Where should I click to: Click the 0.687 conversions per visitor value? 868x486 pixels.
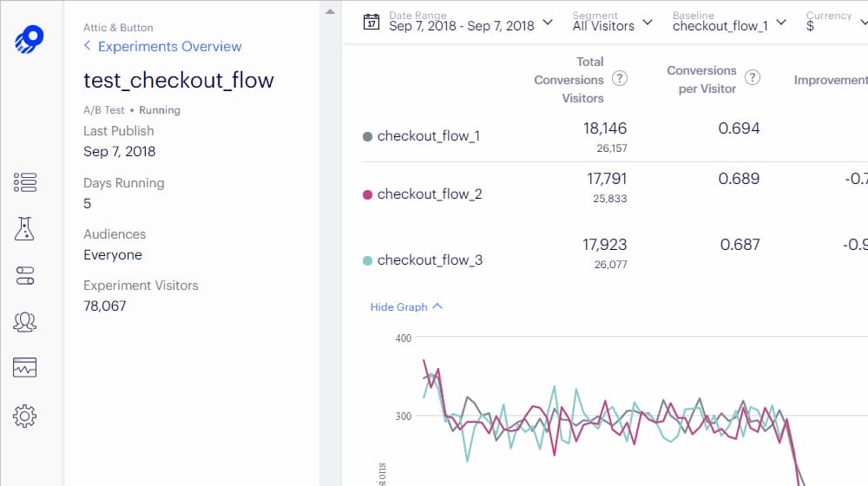coord(740,245)
